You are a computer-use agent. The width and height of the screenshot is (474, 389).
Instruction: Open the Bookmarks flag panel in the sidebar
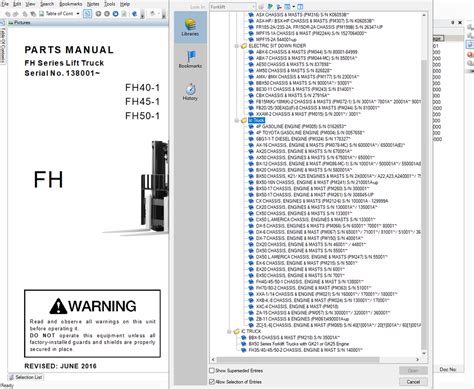tap(190, 59)
